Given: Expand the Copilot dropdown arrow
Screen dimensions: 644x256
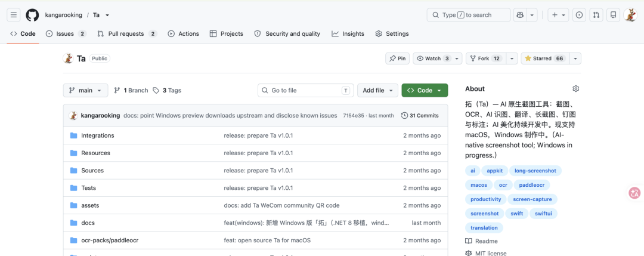Looking at the screenshot, I should click(532, 15).
